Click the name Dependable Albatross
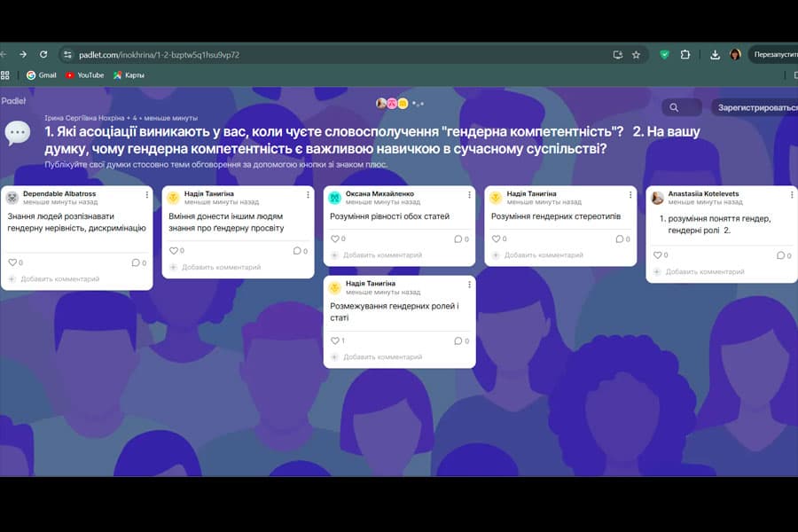Image resolution: width=798 pixels, height=532 pixels. (x=59, y=193)
